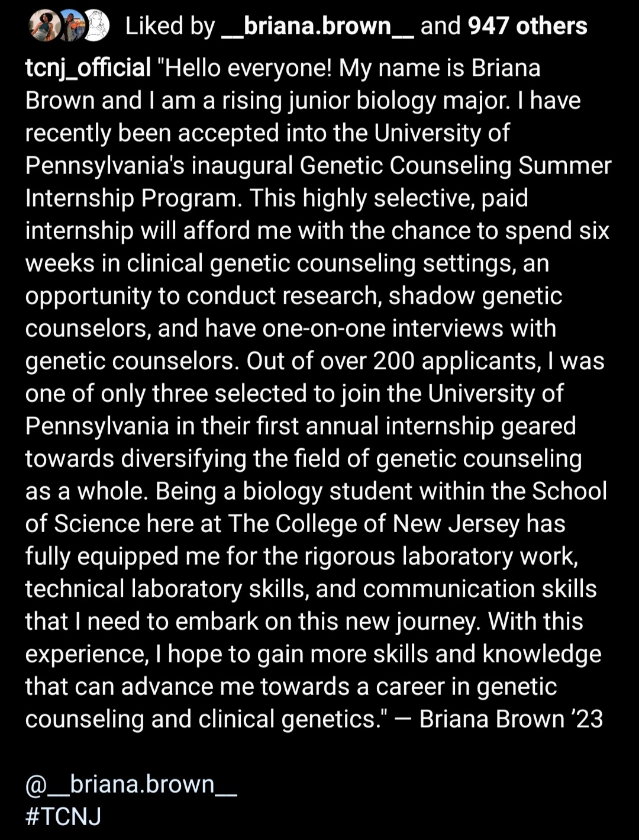Tap the 'Liked by' text label
The width and height of the screenshot is (639, 840).
click(170, 26)
